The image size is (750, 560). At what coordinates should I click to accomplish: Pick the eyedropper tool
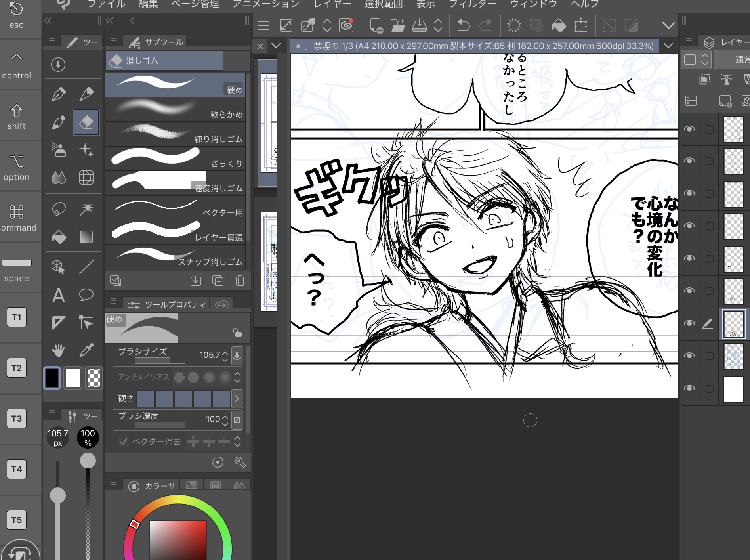86,350
